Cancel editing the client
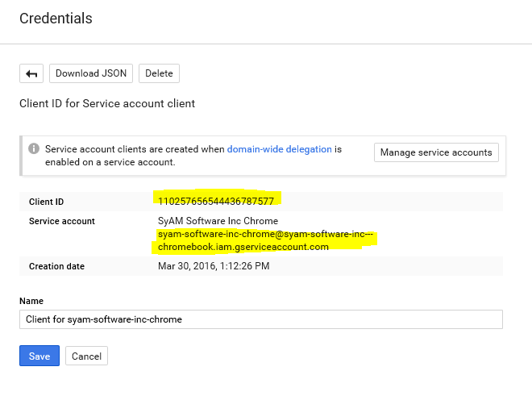 tap(86, 356)
